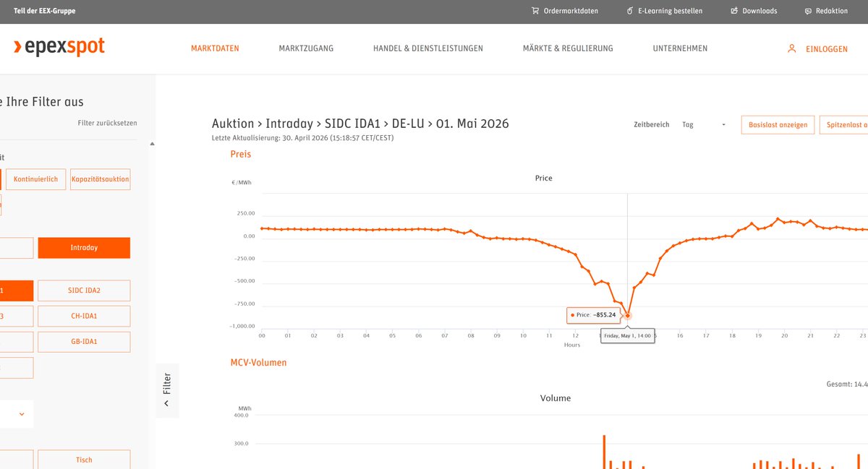This screenshot has width=868, height=469.
Task: Open the E-Learning bestellen link
Action: [670, 11]
